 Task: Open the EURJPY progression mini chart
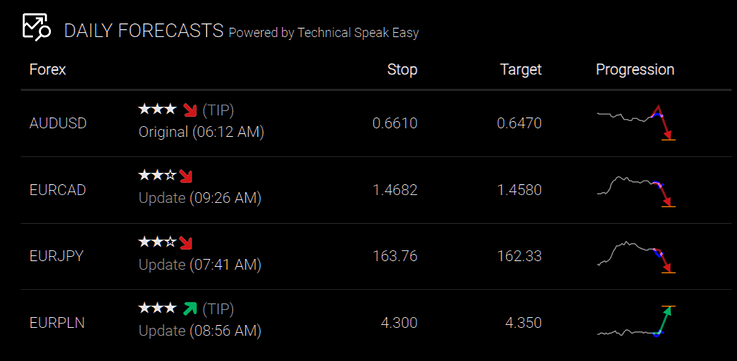[x=636, y=257]
